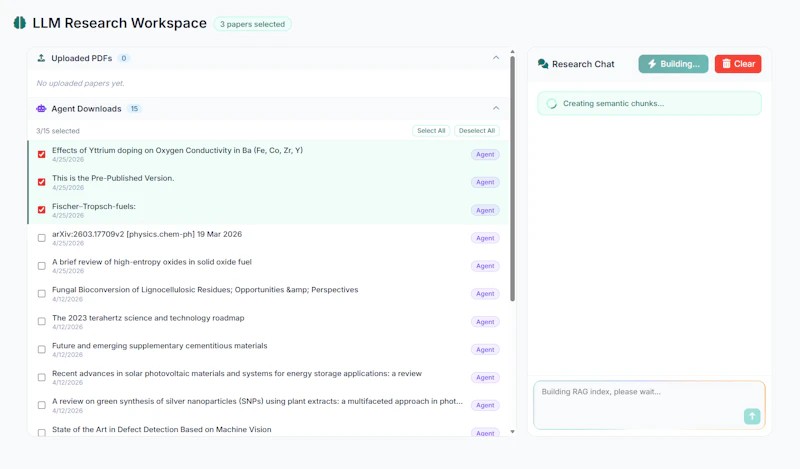The image size is (800, 469).
Task: Click the Agent tag on silver nanoparticles row
Action: [x=485, y=405]
